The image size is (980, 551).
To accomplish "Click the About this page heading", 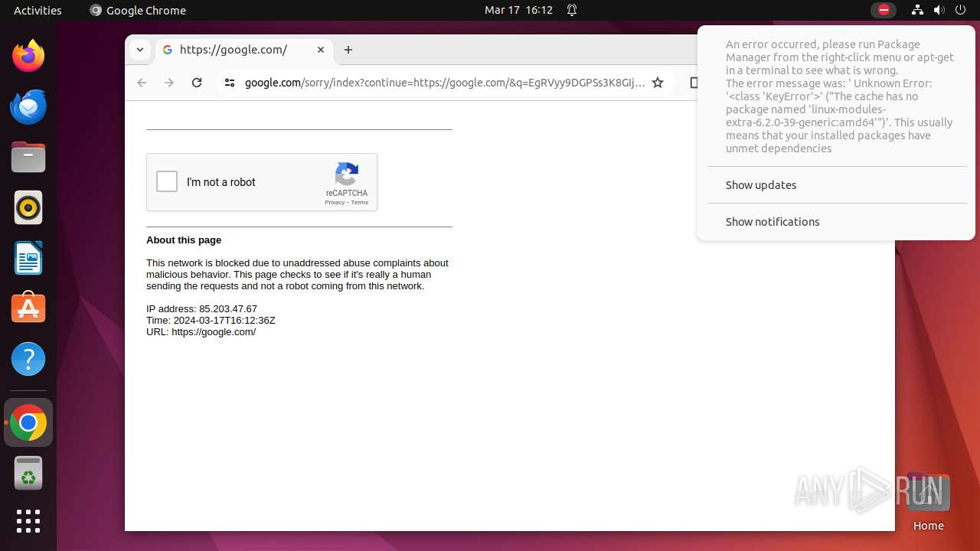I will pos(184,240).
